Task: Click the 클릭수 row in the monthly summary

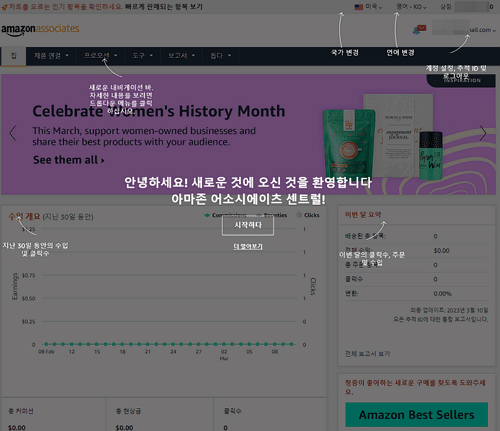Action: [417, 279]
